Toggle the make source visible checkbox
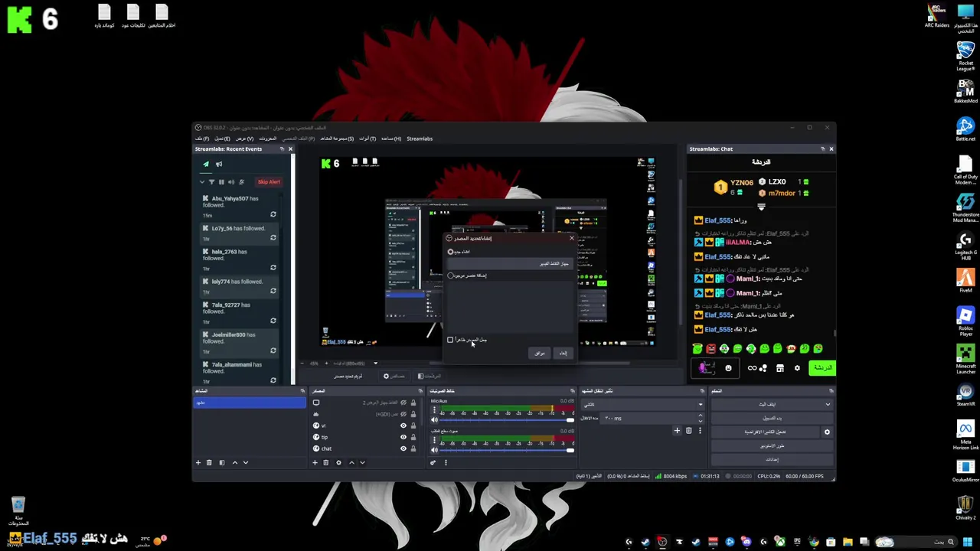The height and width of the screenshot is (551, 980). pos(450,340)
